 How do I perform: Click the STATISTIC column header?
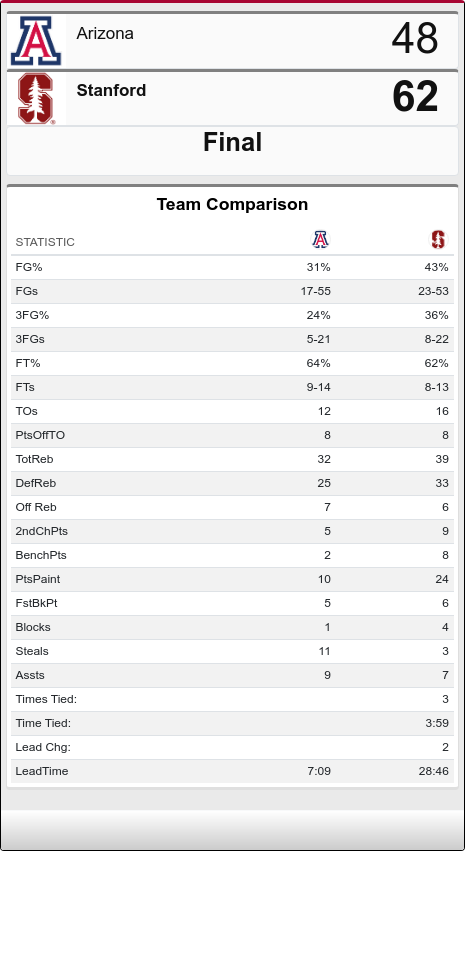(45, 242)
